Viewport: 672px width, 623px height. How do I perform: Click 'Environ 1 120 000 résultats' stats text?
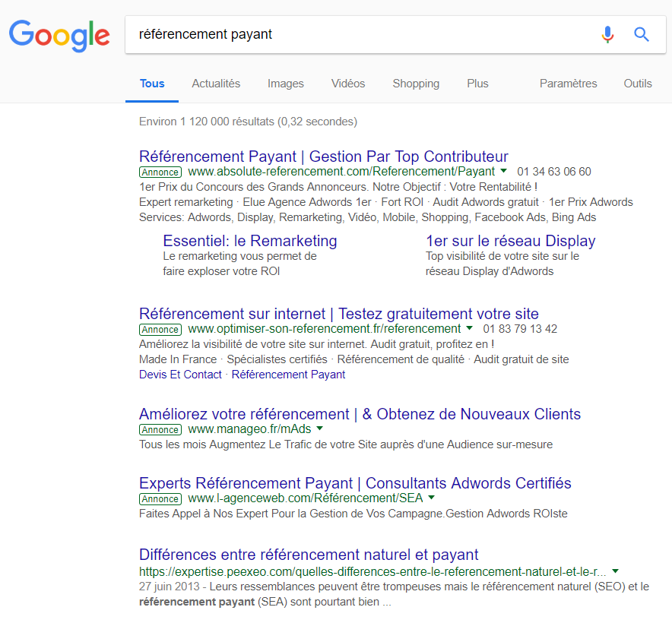(248, 122)
